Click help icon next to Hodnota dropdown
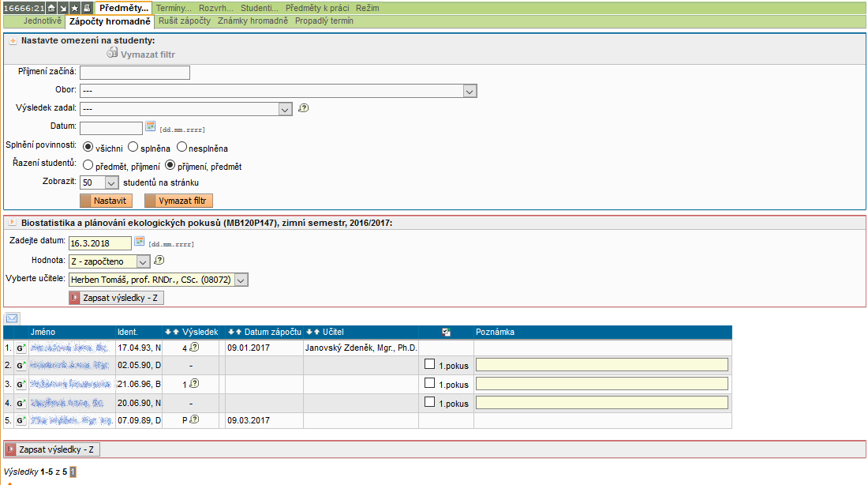868x485 pixels. click(159, 261)
